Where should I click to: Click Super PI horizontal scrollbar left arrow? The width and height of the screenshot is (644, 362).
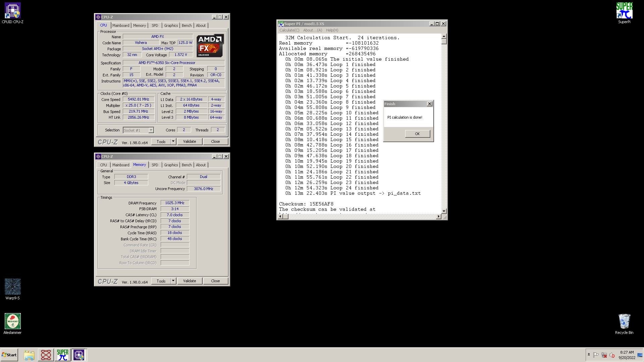pos(281,217)
